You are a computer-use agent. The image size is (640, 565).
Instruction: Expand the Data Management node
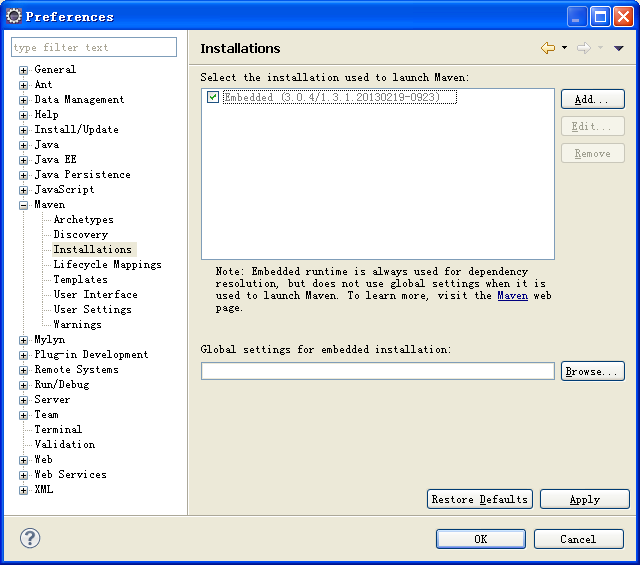coord(23,100)
